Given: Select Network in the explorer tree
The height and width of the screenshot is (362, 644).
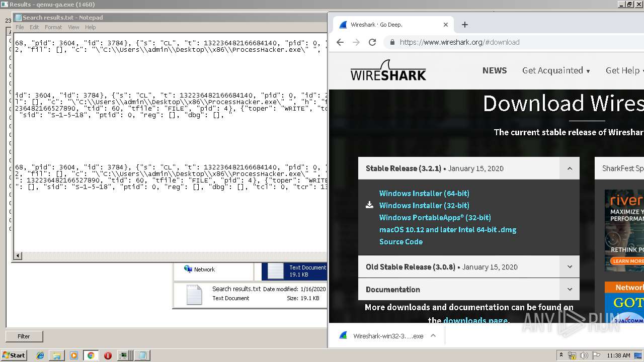Looking at the screenshot, I should [x=199, y=269].
